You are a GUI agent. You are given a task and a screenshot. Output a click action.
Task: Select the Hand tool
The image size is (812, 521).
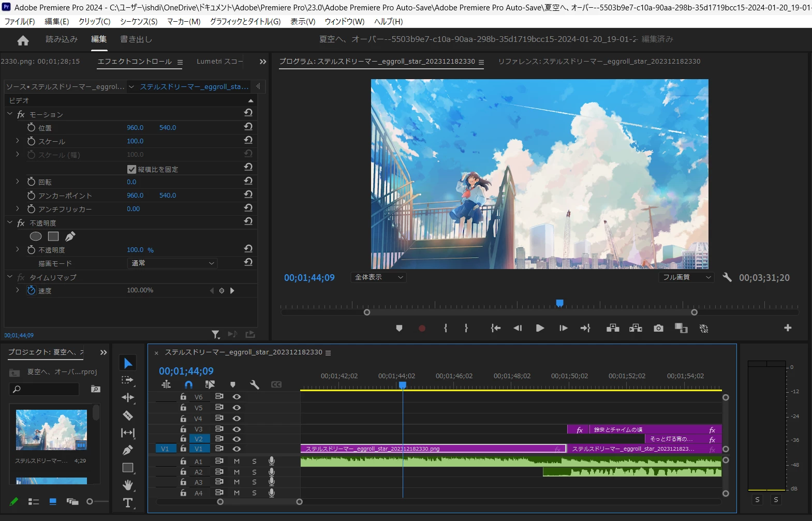click(128, 485)
